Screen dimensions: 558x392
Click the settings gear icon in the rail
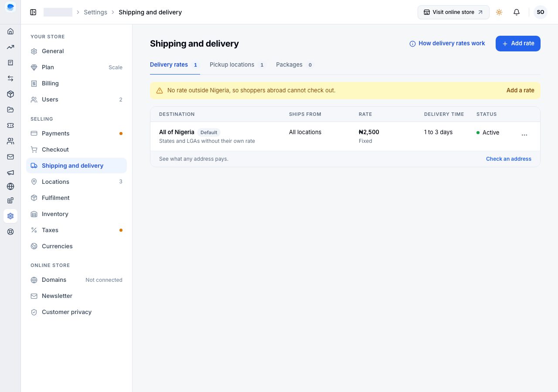pyautogui.click(x=10, y=216)
